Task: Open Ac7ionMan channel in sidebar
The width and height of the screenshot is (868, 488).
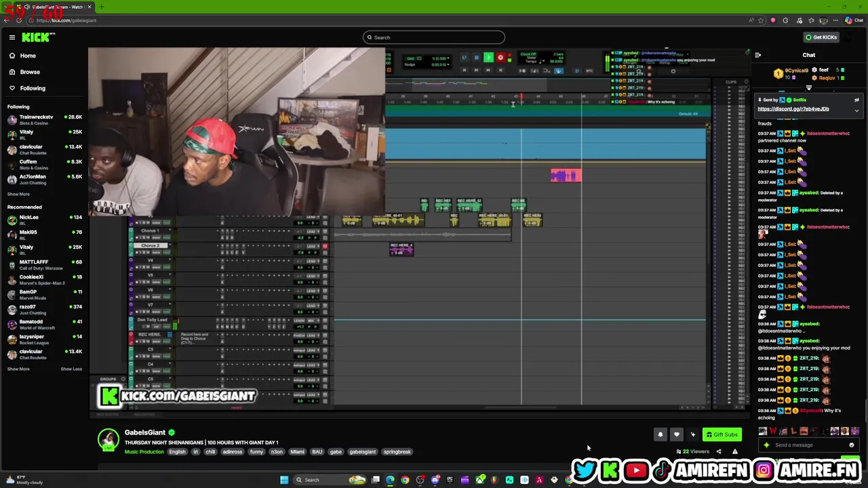Action: (44, 179)
